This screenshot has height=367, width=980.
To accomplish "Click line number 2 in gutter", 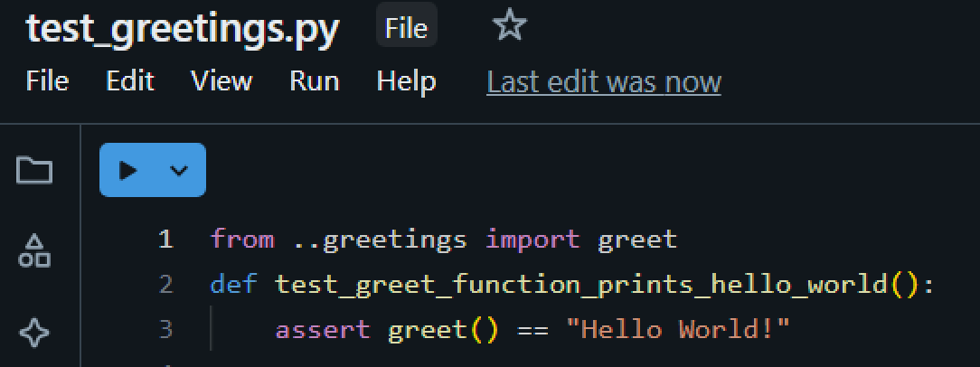I will pyautogui.click(x=165, y=285).
